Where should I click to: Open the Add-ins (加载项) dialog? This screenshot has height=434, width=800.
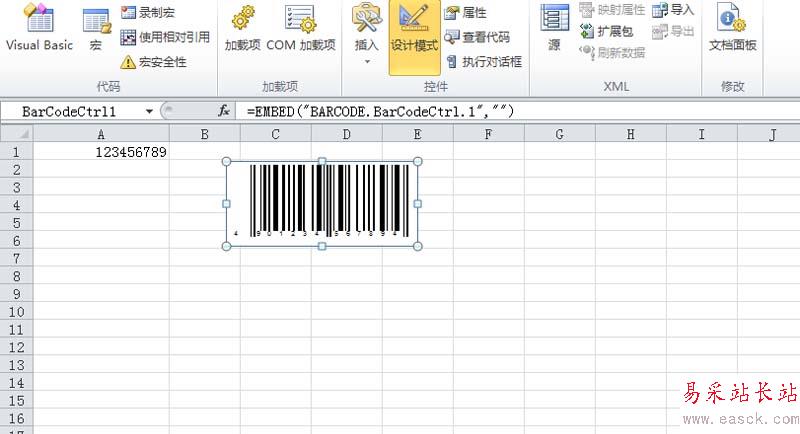tap(243, 28)
